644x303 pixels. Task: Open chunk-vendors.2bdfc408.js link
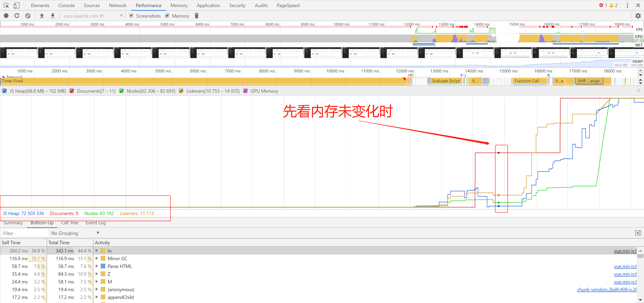607,289
